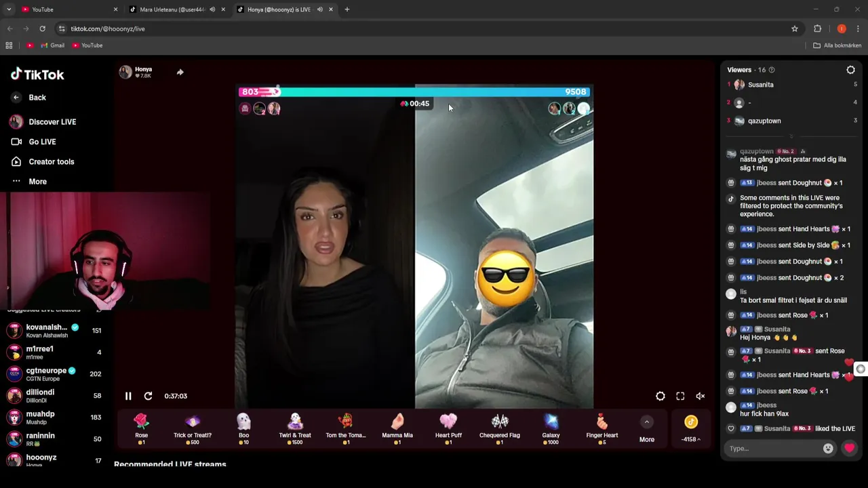The height and width of the screenshot is (488, 868).
Task: Send the Mamma Mia gift
Action: click(397, 429)
